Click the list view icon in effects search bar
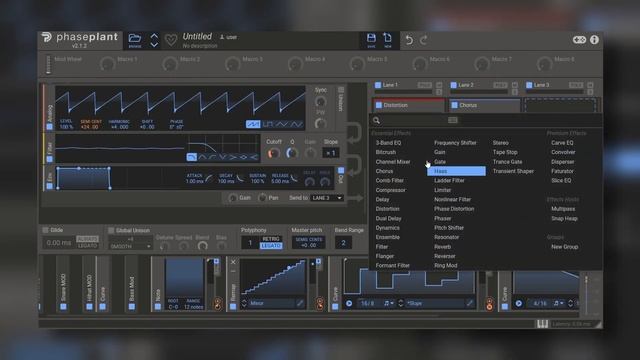Image resolution: width=640 pixels, height=360 pixels. (x=453, y=120)
